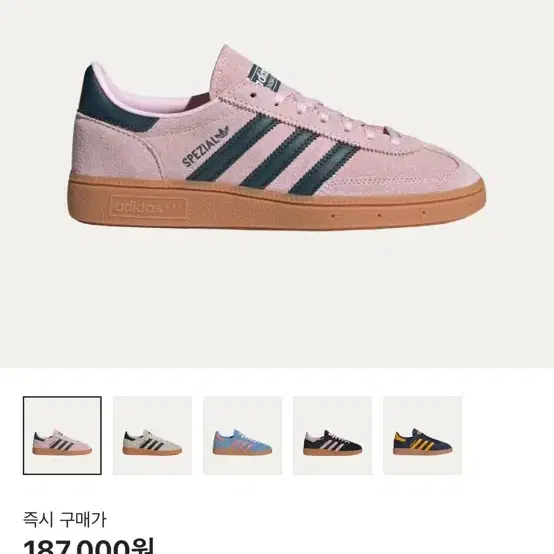Viewport: 554px width, 554px height.
Task: Click the middle green stripe on the shoe
Action: [x=279, y=159]
